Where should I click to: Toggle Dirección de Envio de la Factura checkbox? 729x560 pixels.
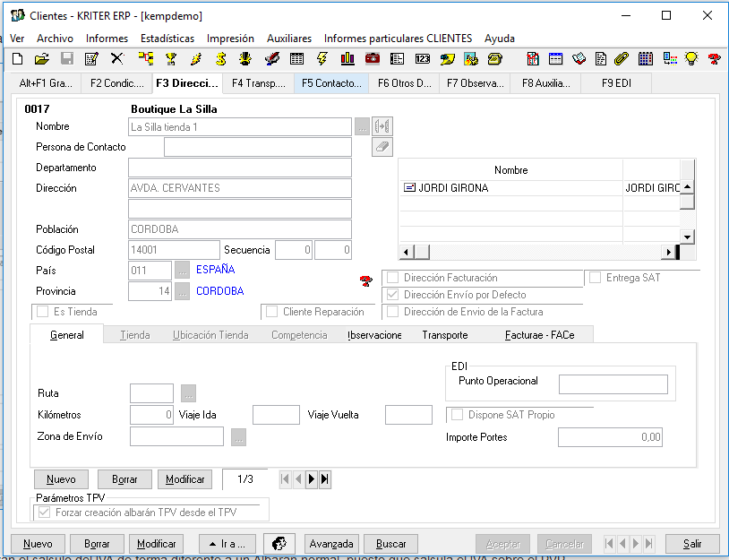tap(393, 312)
